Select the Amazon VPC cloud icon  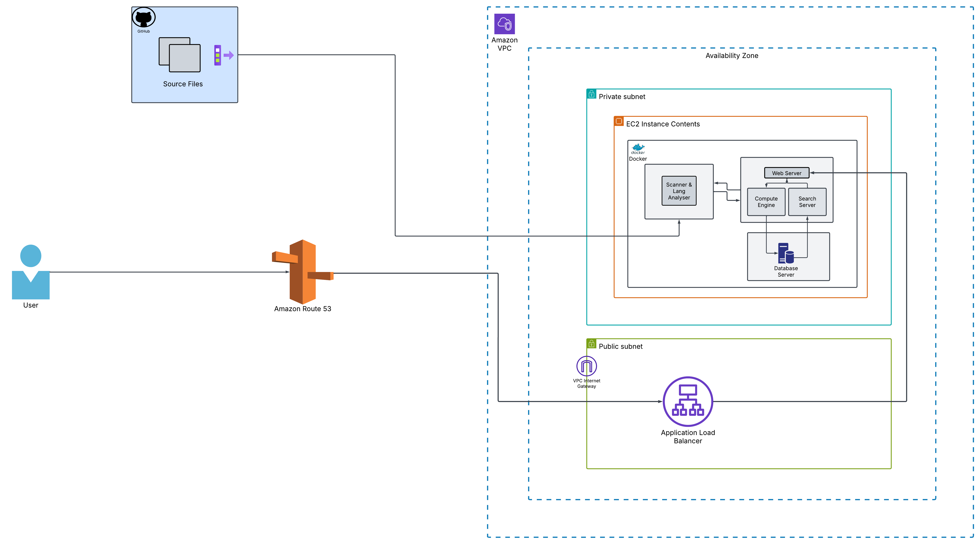(504, 24)
